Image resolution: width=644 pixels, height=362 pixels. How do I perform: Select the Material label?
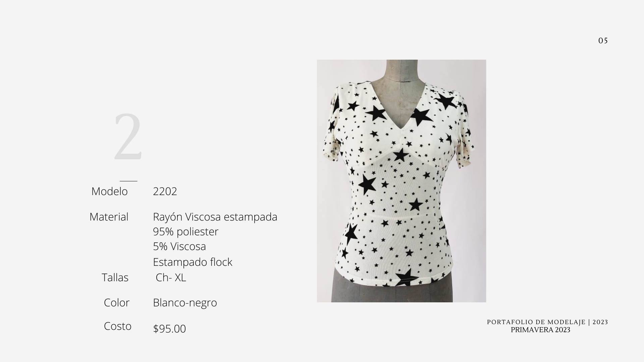point(109,217)
